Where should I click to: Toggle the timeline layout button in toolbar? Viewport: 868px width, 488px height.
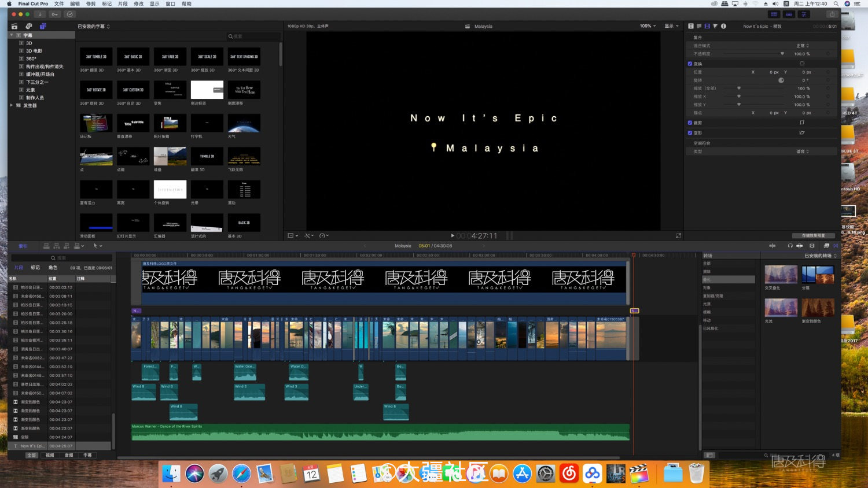point(789,14)
